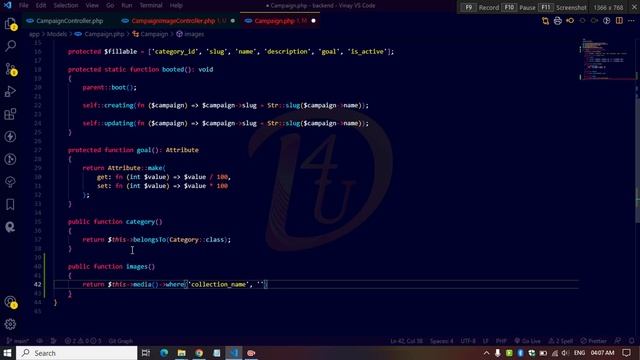Screen dimensions: 640x360
Task: Open the Help menu
Action: [x=176, y=5]
